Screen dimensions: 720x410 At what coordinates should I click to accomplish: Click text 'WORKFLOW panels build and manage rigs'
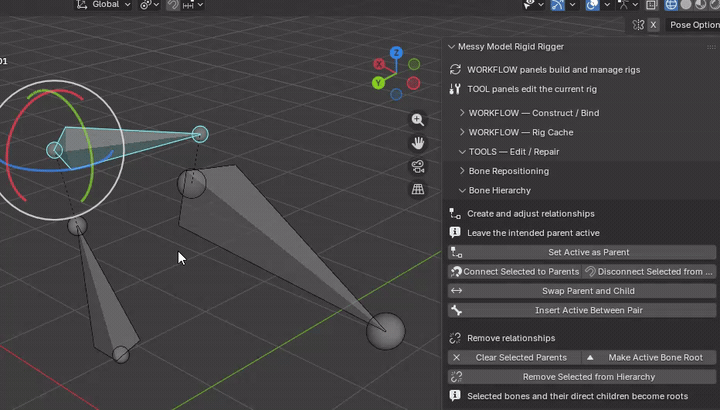[553, 70]
